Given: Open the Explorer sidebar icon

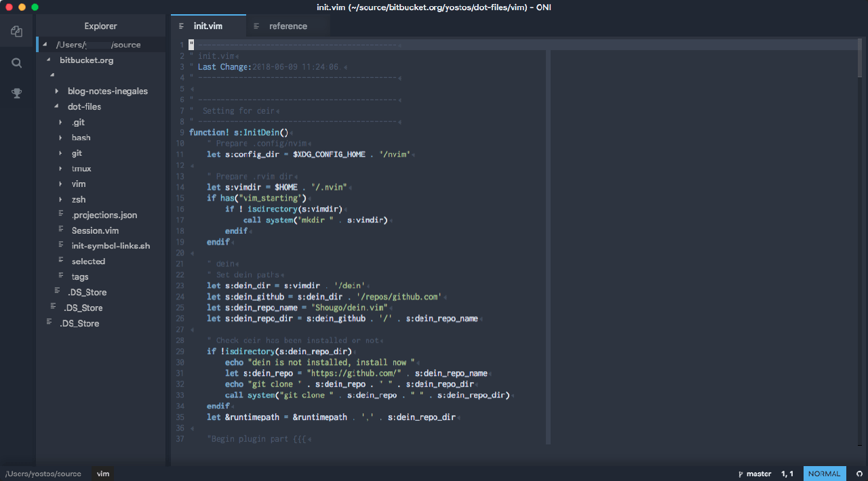Looking at the screenshot, I should (x=17, y=31).
